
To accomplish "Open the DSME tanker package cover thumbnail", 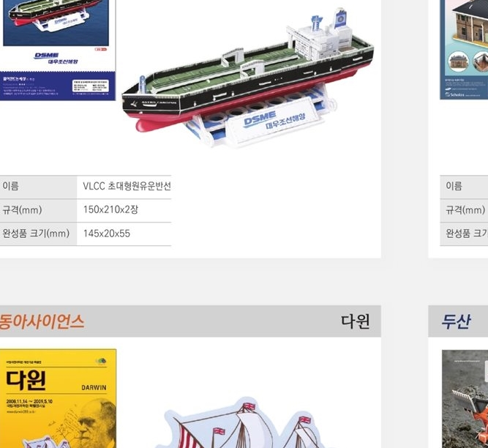I will click(x=58, y=50).
